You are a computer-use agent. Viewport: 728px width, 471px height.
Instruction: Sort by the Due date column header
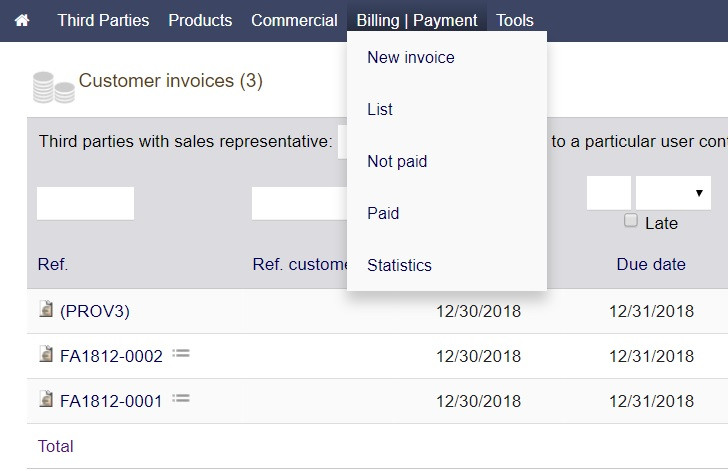(x=651, y=264)
